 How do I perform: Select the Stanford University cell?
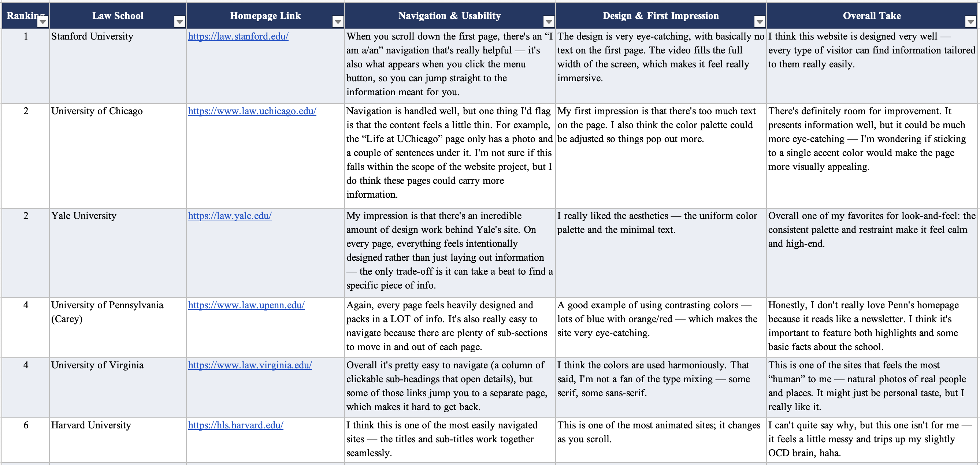118,66
